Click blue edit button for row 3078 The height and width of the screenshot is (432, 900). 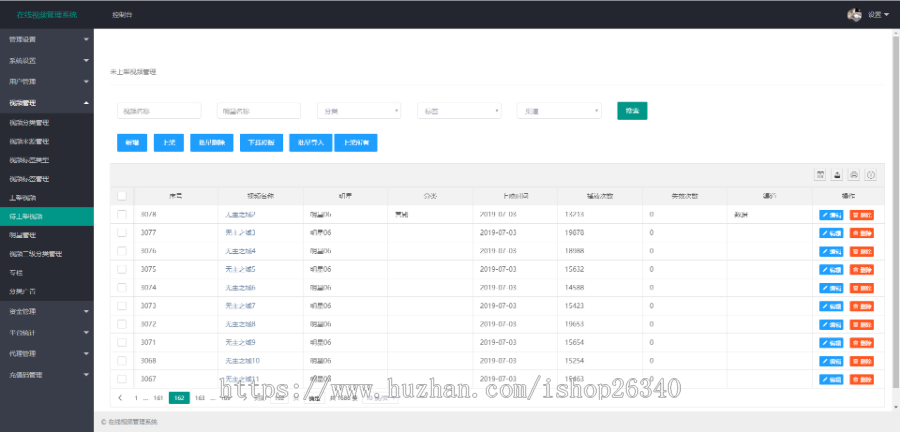(x=830, y=214)
